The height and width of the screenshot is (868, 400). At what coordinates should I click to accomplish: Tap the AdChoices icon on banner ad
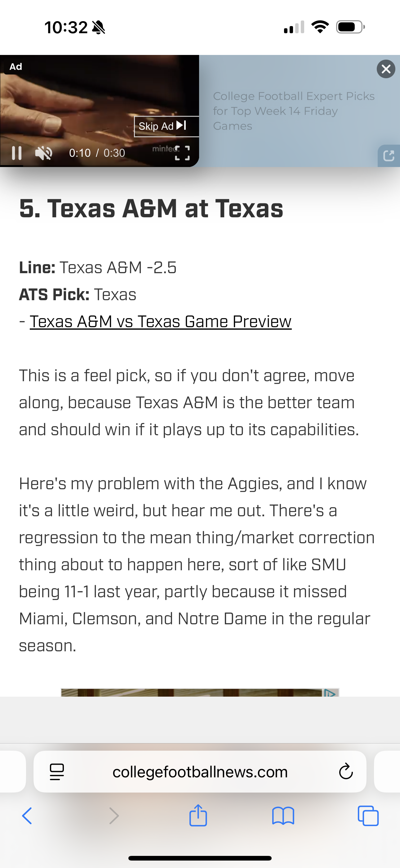tap(330, 693)
